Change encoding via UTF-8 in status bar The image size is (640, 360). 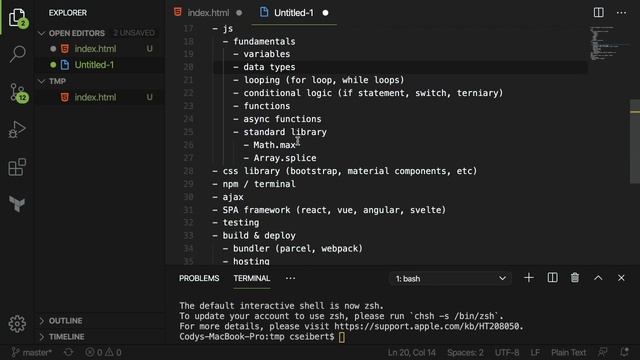click(507, 352)
